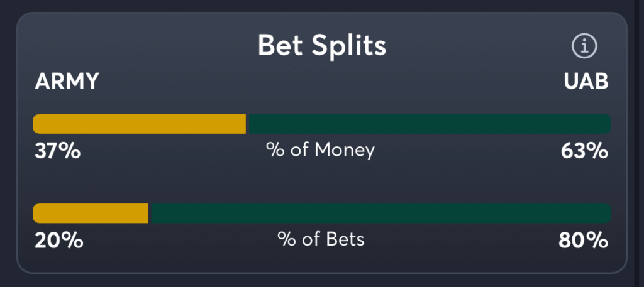Viewport: 644px width, 287px height.
Task: Click the rounded right end of the bets bar
Action: tap(607, 214)
